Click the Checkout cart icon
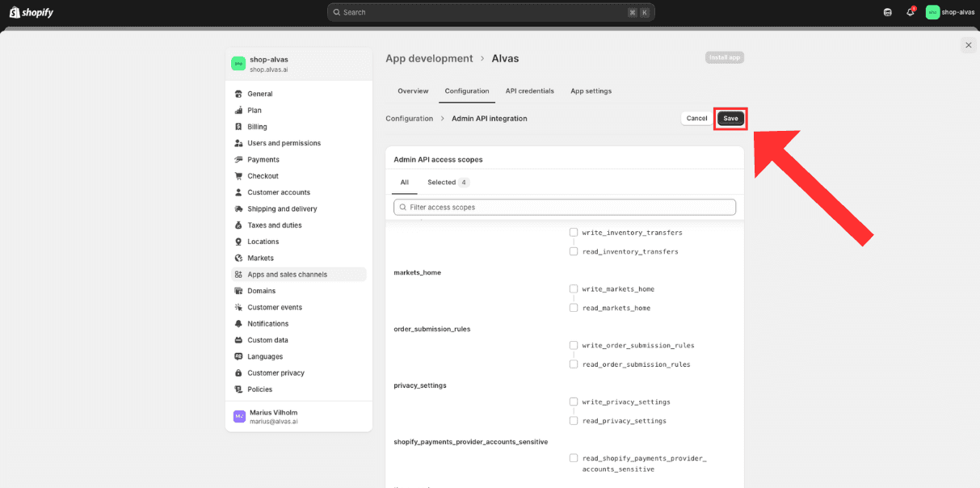The height and width of the screenshot is (488, 980). 238,176
